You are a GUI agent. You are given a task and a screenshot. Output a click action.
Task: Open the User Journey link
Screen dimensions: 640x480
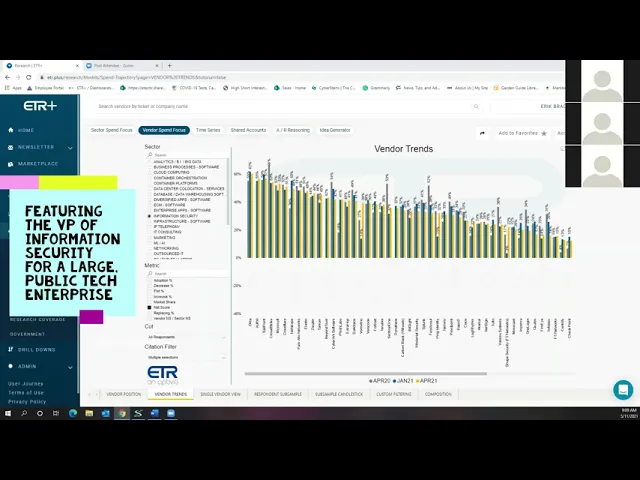(26, 384)
